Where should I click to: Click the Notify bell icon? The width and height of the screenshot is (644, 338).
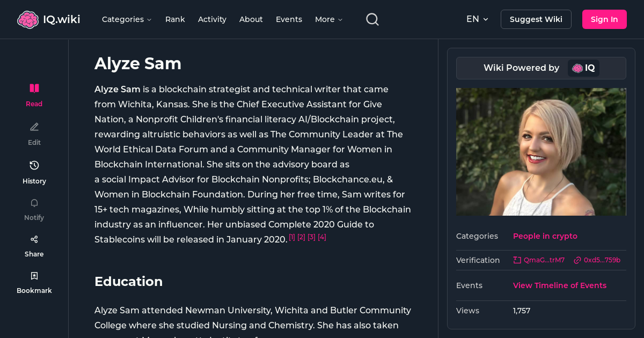[34, 203]
